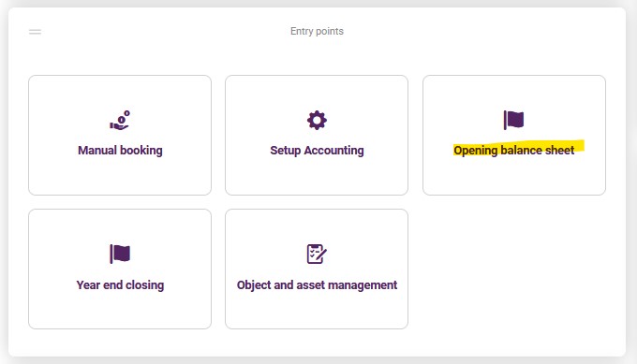Click the flag icon above Opening balance sheet
Image resolution: width=637 pixels, height=364 pixels.
514,120
